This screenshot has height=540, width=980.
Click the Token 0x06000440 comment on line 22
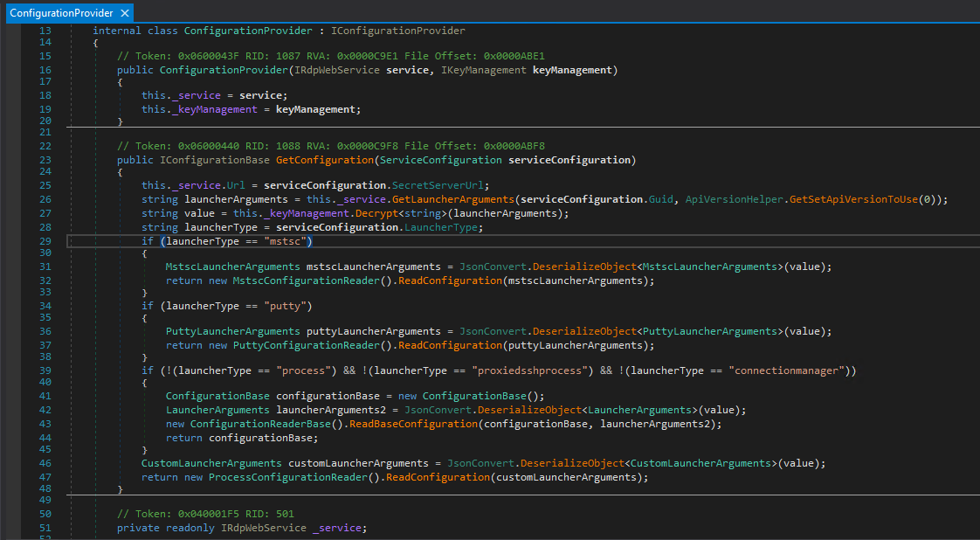pos(331,146)
